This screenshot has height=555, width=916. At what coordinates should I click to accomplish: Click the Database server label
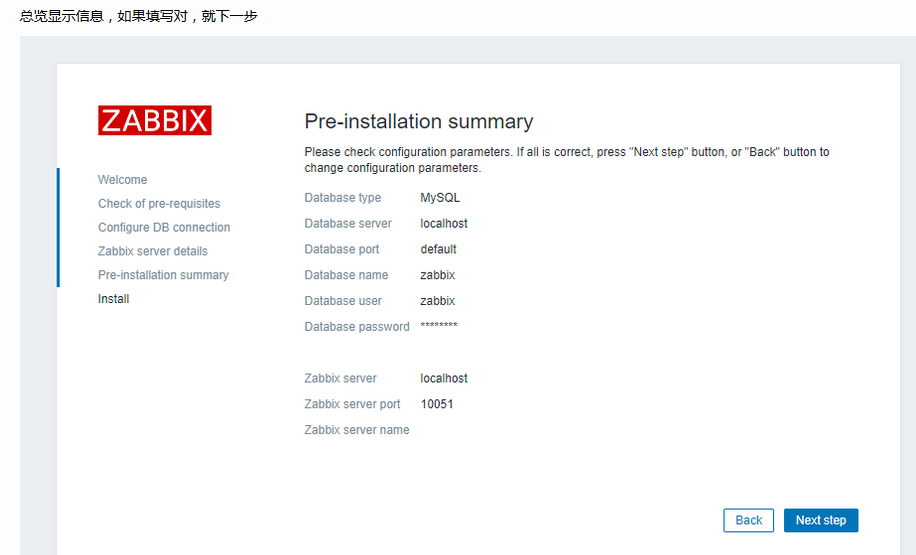click(x=348, y=223)
